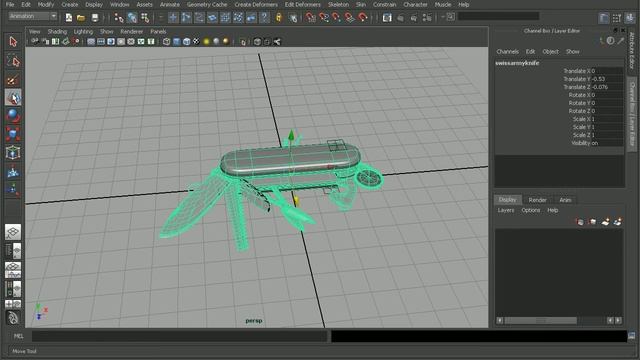The height and width of the screenshot is (360, 640).
Task: Click the Options menu in Layer Editor
Action: click(531, 210)
